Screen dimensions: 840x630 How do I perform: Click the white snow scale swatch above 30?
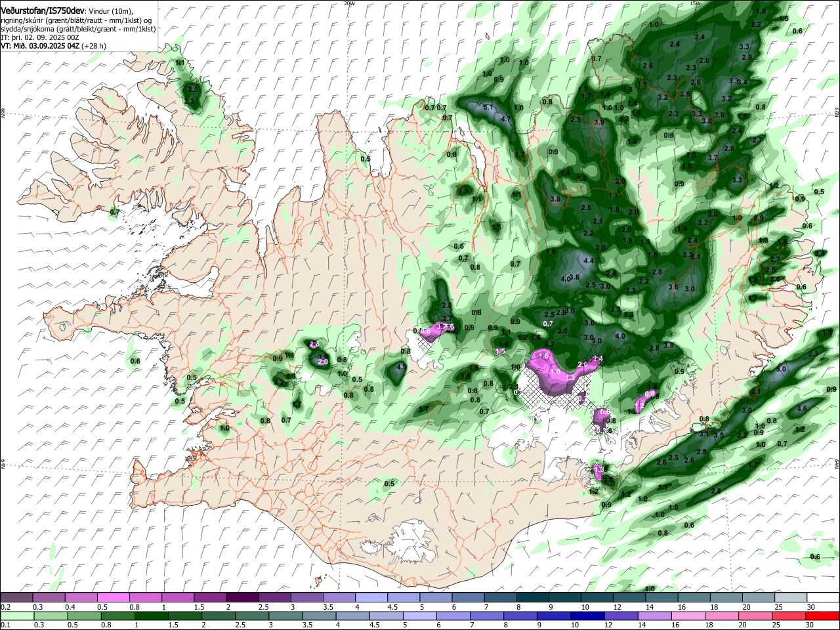pos(822,597)
